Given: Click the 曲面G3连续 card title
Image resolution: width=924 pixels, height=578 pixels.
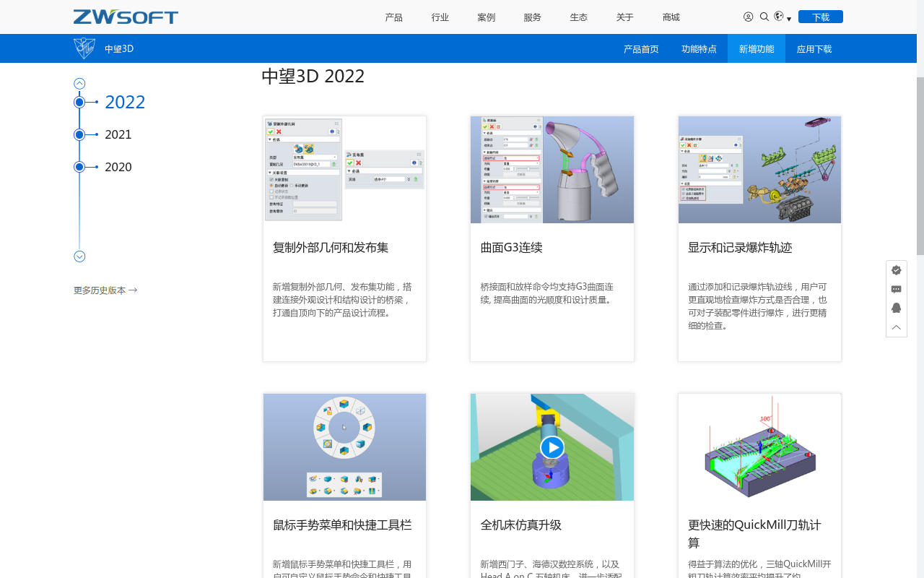Looking at the screenshot, I should [512, 247].
